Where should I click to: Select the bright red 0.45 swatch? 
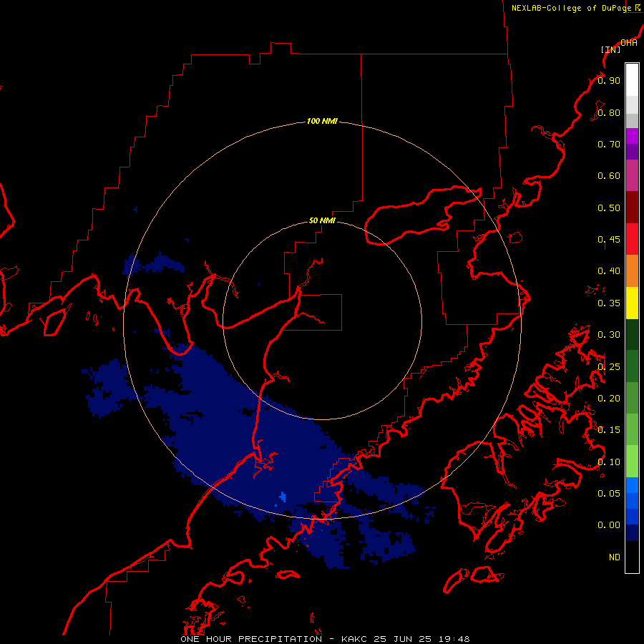[632, 239]
